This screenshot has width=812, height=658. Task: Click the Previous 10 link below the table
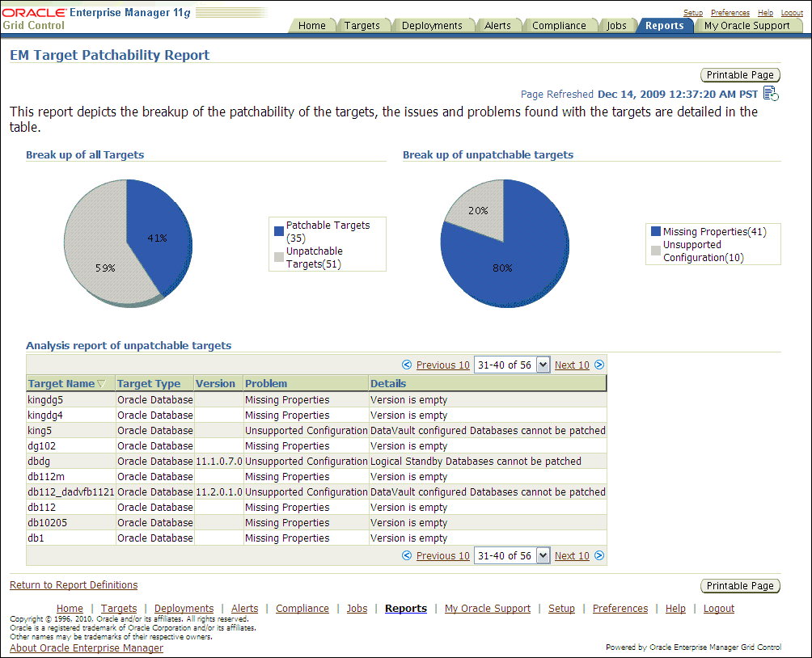tap(442, 555)
